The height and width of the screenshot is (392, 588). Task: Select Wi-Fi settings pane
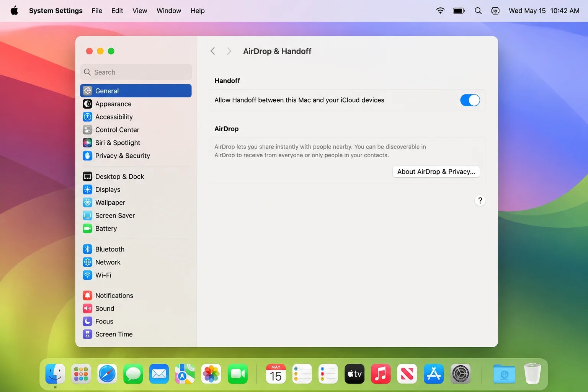[136, 275]
